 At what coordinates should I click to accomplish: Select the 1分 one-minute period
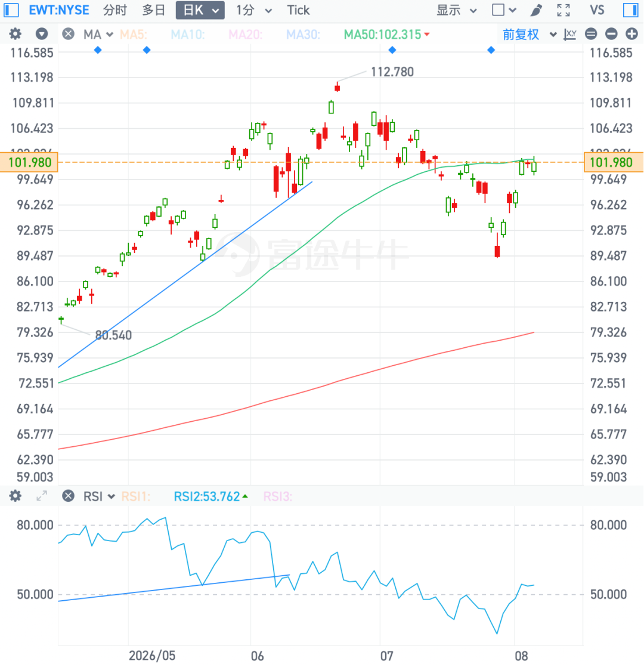245,10
